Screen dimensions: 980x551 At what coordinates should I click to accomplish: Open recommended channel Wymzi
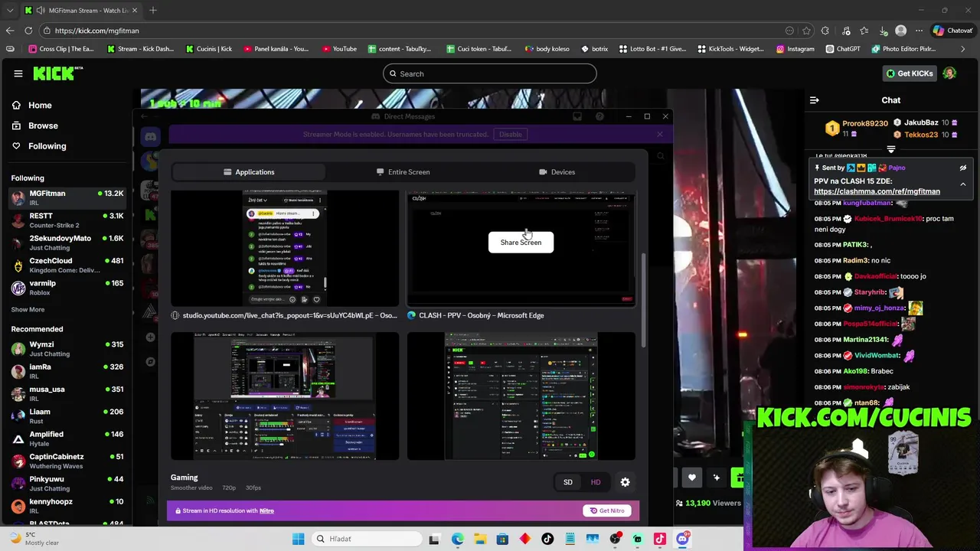67,349
